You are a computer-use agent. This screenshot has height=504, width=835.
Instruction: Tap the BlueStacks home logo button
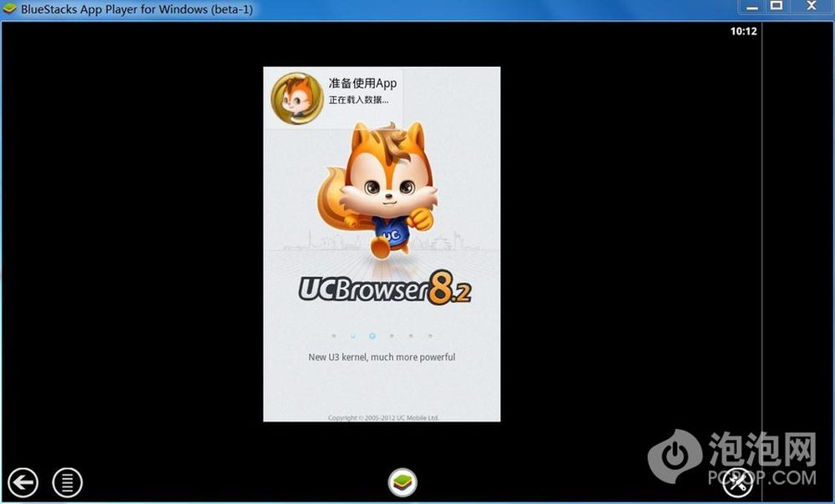pyautogui.click(x=402, y=481)
